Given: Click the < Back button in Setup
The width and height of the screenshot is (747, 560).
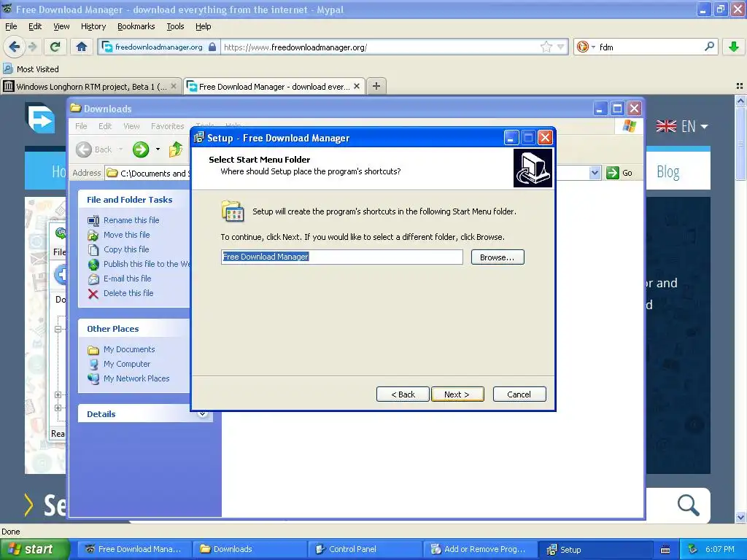Looking at the screenshot, I should pos(403,394).
